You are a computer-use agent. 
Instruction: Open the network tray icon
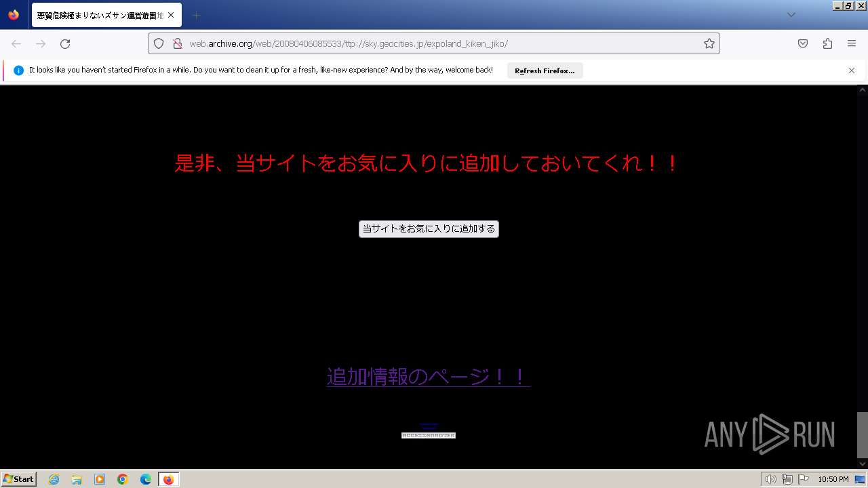coord(787,479)
